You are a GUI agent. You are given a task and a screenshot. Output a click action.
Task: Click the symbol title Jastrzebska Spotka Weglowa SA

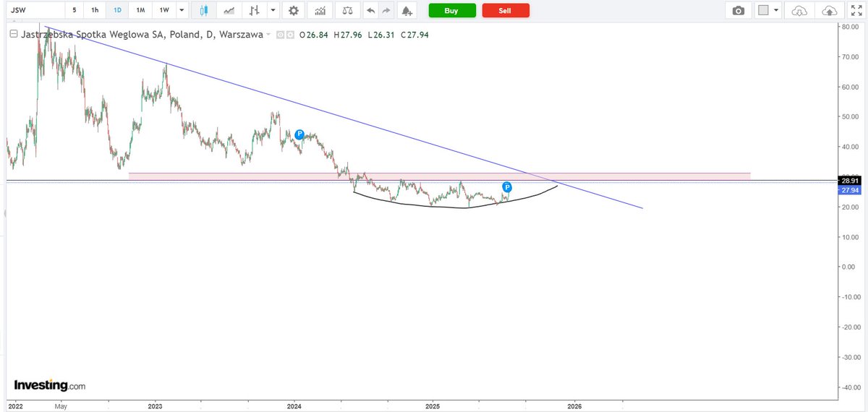coord(94,34)
